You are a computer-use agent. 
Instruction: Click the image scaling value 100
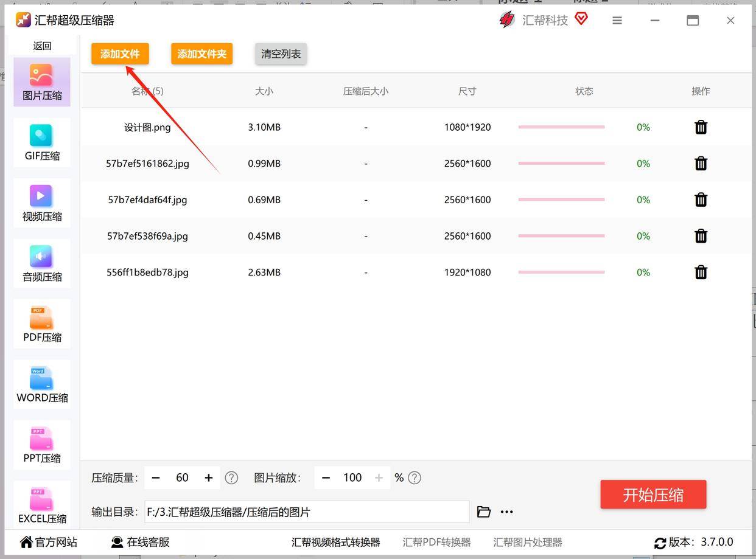pos(352,478)
